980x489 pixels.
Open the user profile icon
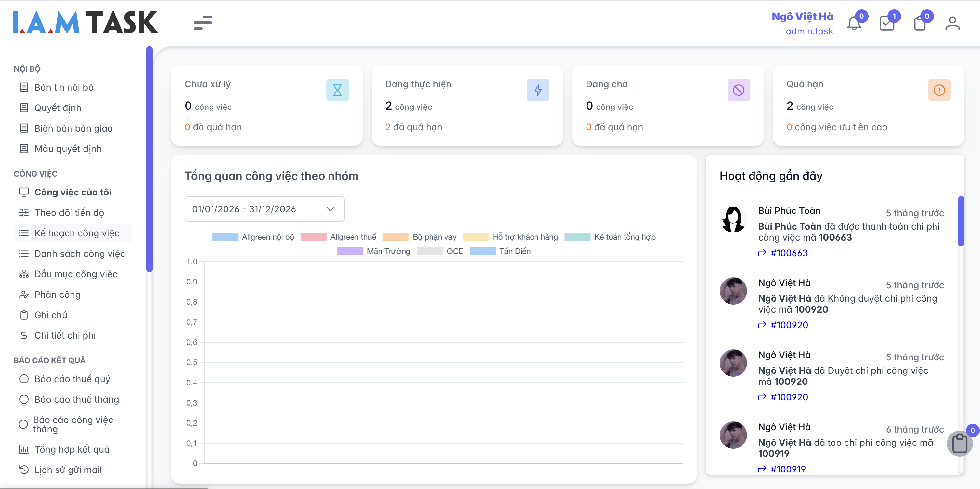[x=952, y=24]
